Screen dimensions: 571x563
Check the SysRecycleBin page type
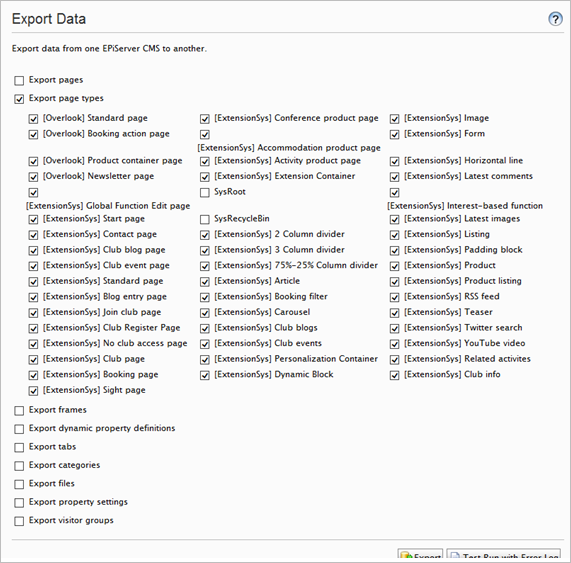tap(205, 219)
